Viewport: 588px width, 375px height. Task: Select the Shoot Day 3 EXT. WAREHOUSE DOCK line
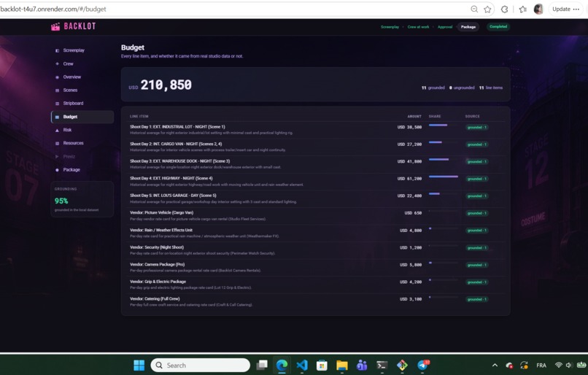click(315, 164)
